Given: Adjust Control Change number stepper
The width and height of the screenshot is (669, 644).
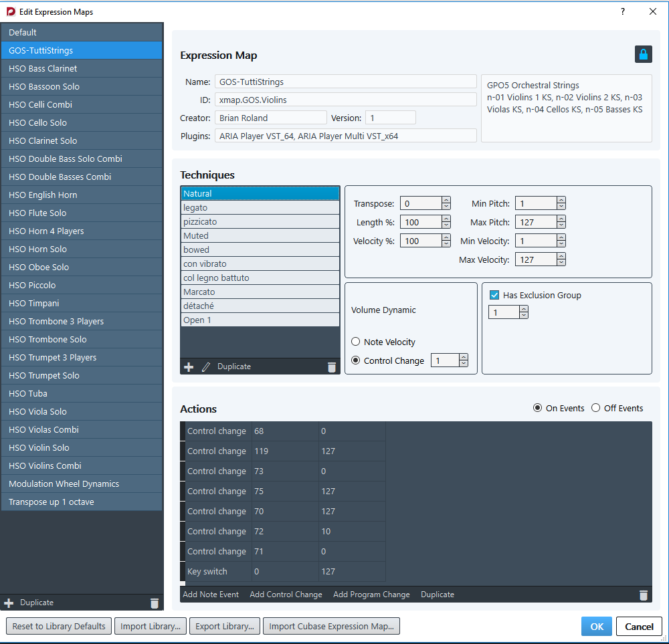Looking at the screenshot, I should coord(464,360).
